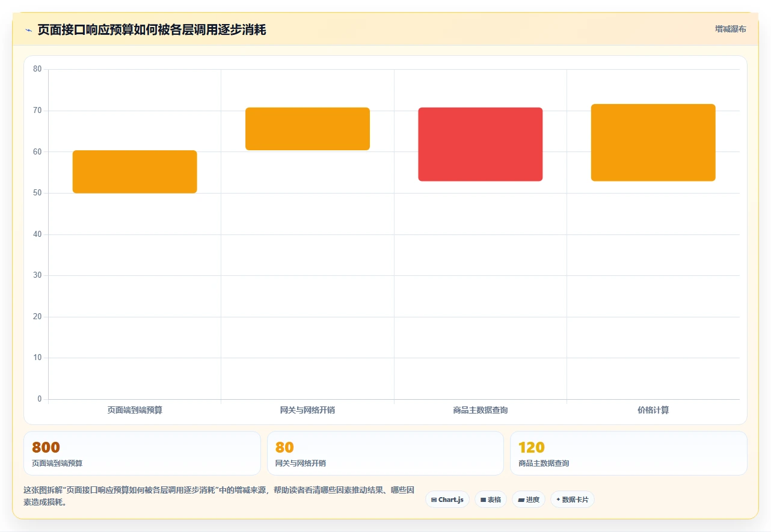Click the orange bar for 页面端到端预算

pyautogui.click(x=135, y=172)
